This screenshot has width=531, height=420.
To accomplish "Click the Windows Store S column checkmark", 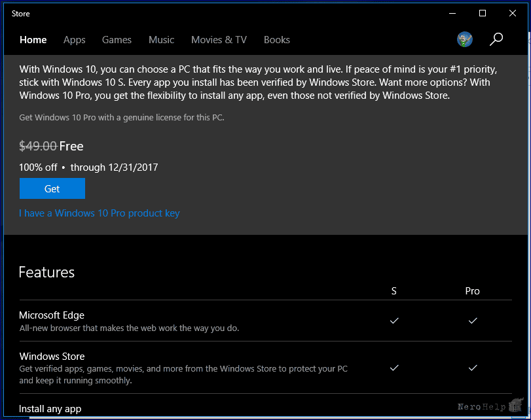I will (394, 368).
